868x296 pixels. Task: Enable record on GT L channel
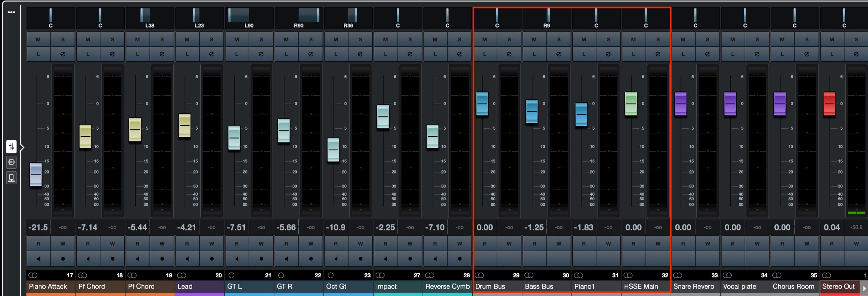click(261, 259)
